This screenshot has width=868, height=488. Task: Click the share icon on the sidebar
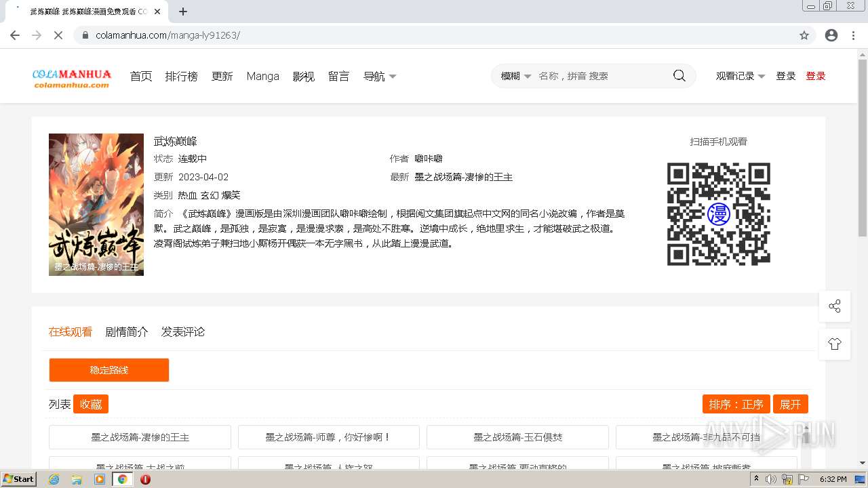point(835,306)
